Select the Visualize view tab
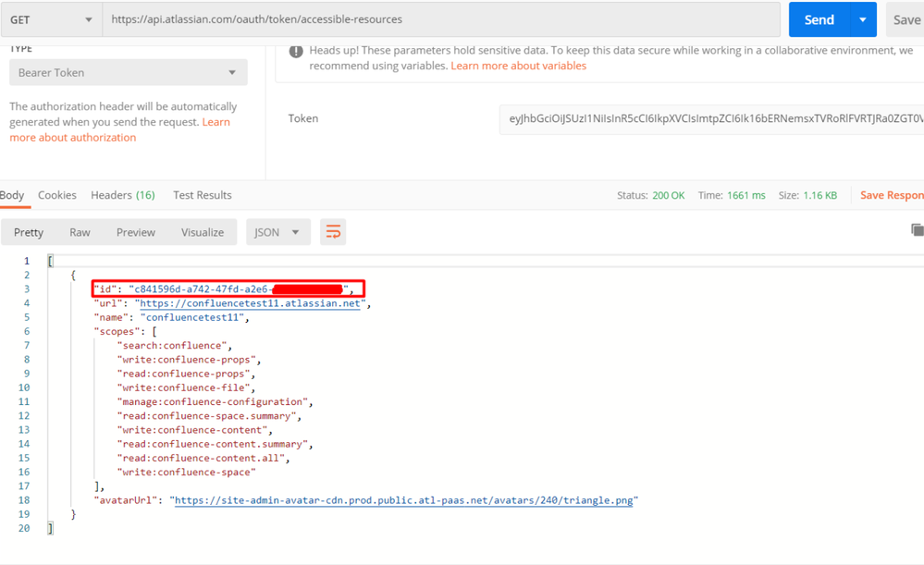 click(x=203, y=232)
